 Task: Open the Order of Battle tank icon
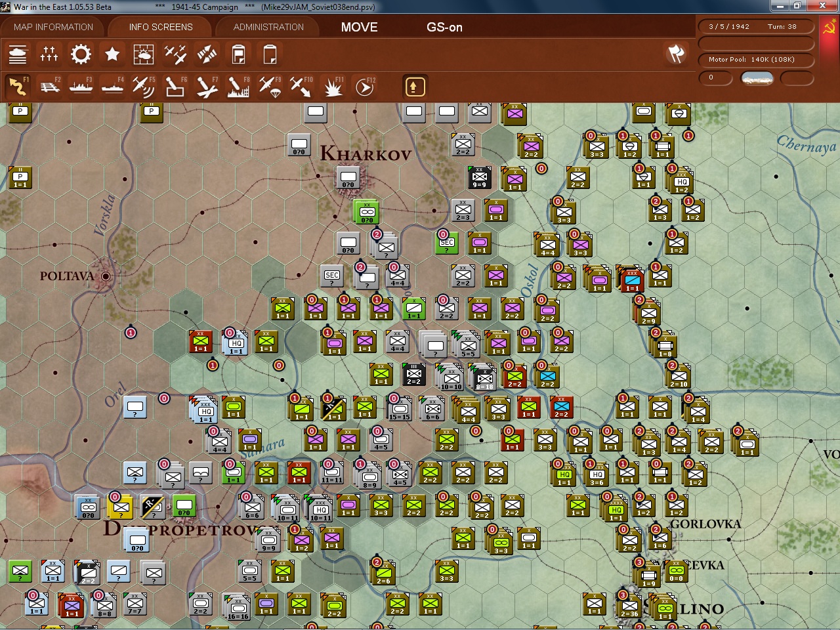(18, 54)
